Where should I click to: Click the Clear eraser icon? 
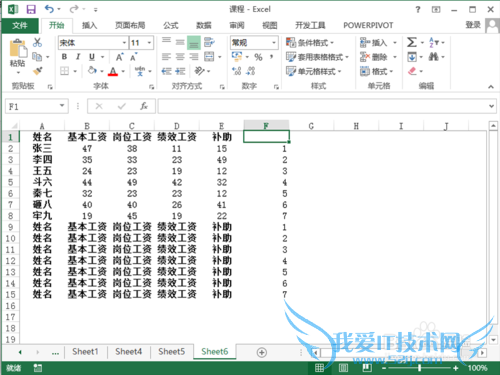[x=412, y=71]
